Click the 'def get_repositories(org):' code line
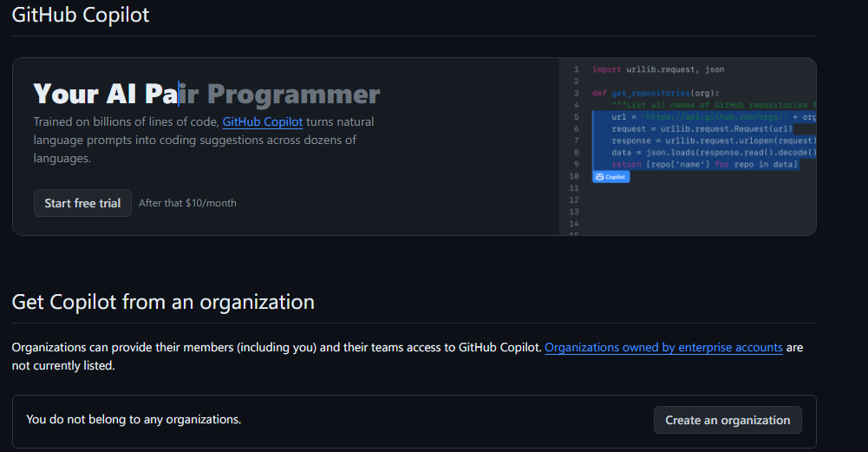Screen dimensions: 868x452 tap(656, 93)
